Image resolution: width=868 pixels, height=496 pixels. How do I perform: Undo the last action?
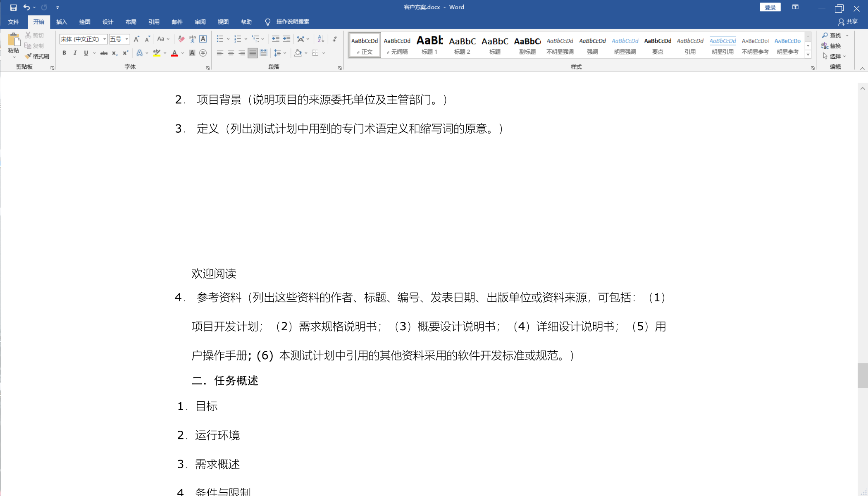coord(26,7)
